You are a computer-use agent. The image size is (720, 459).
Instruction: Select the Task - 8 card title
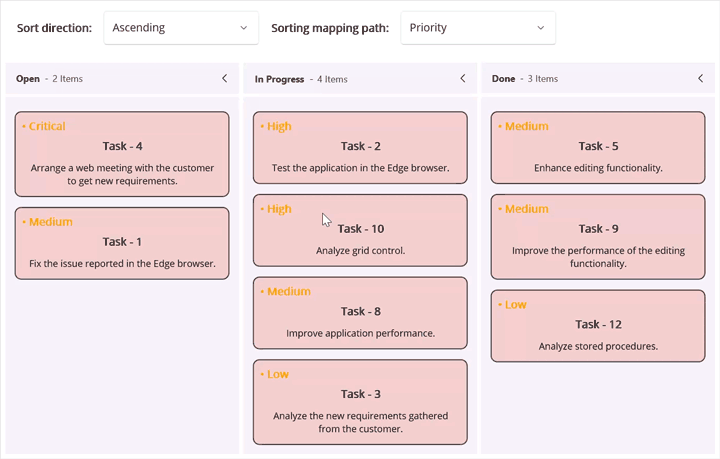pos(360,311)
